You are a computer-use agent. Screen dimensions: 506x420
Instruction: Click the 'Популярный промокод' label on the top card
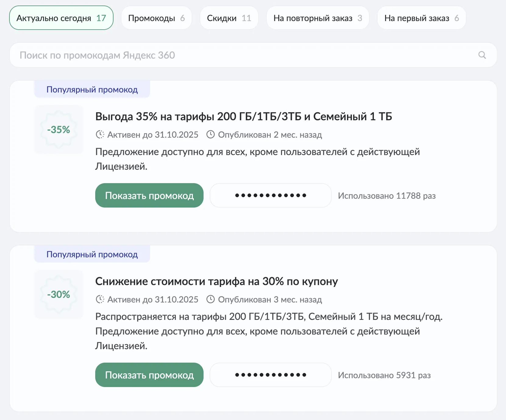pyautogui.click(x=92, y=89)
